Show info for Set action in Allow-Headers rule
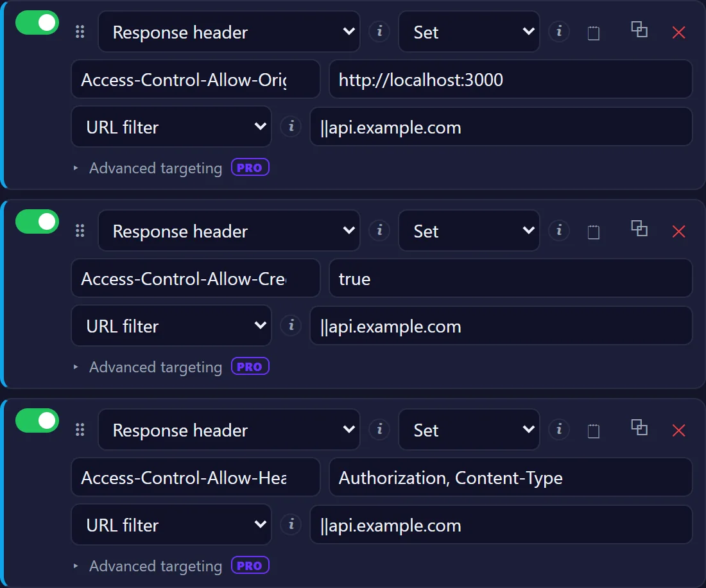The height and width of the screenshot is (588, 706). click(559, 429)
